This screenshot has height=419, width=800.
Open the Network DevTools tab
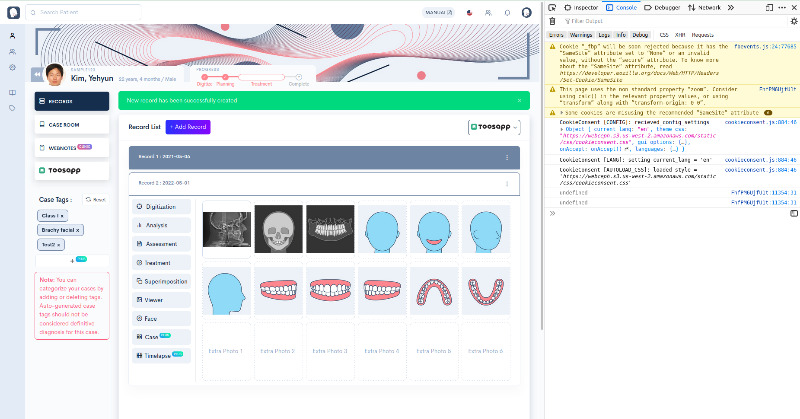tap(706, 7)
